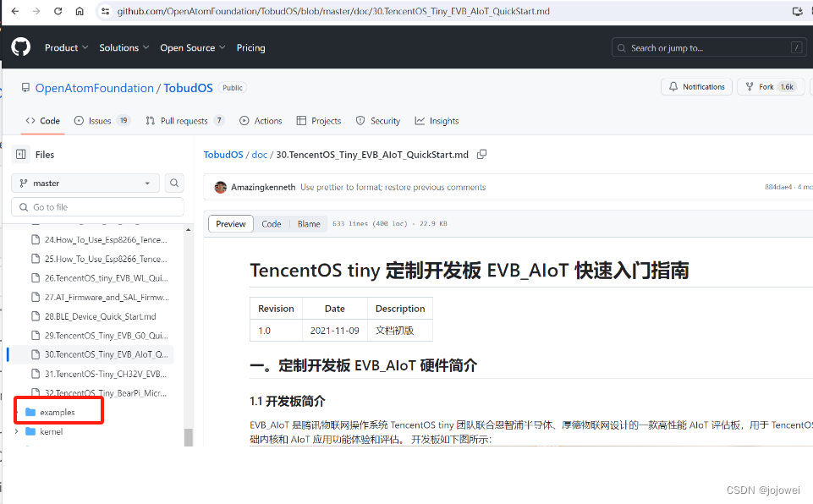Open file 28.BLE_Device_Quick_Start.md
The image size is (813, 504).
tap(100, 316)
